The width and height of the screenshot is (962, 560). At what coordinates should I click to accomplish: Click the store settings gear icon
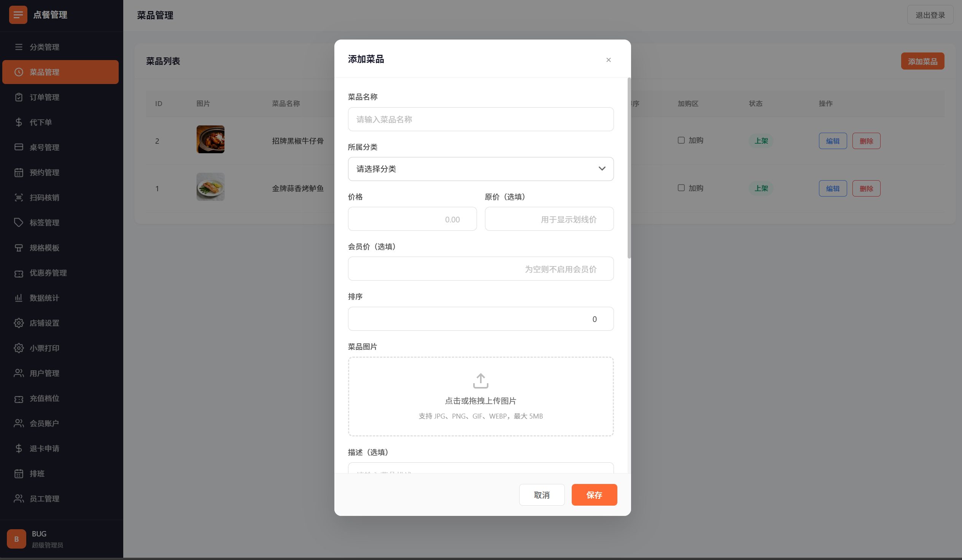coord(19,323)
